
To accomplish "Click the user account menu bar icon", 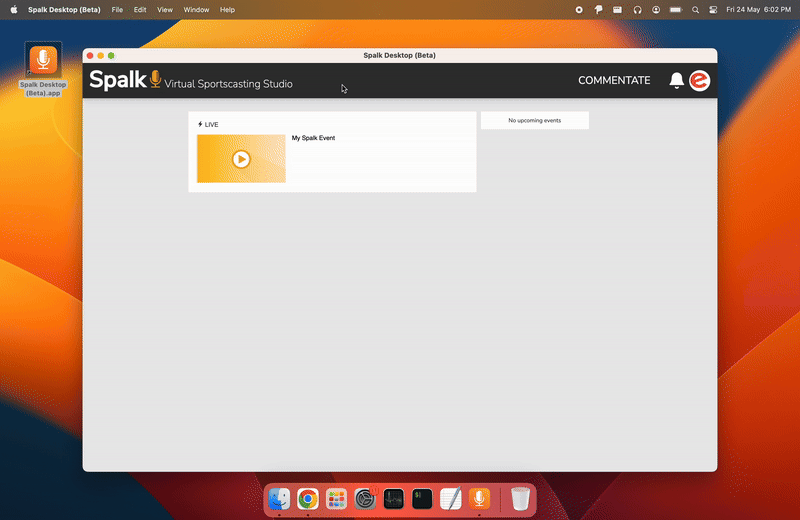I will (656, 10).
